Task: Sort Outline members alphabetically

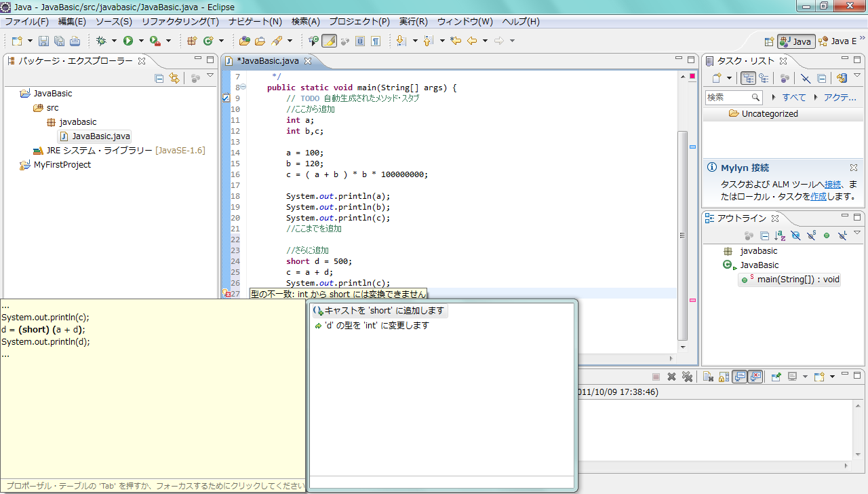Action: point(780,235)
